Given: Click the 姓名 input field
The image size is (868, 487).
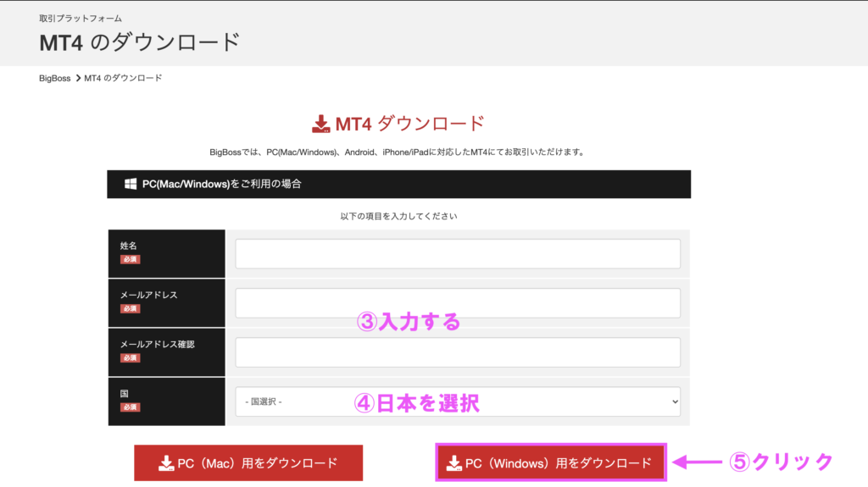Looking at the screenshot, I should point(458,253).
